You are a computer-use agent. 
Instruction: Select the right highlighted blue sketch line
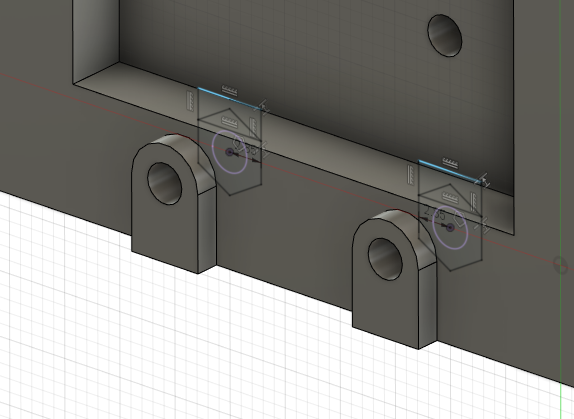click(x=450, y=171)
